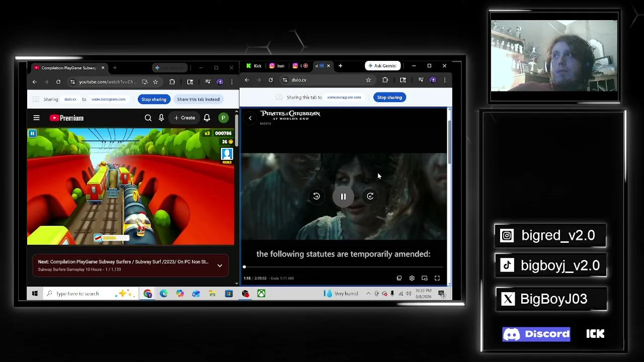644x362 pixels.
Task: Switch to the first Instagram tab
Action: pos(277,66)
